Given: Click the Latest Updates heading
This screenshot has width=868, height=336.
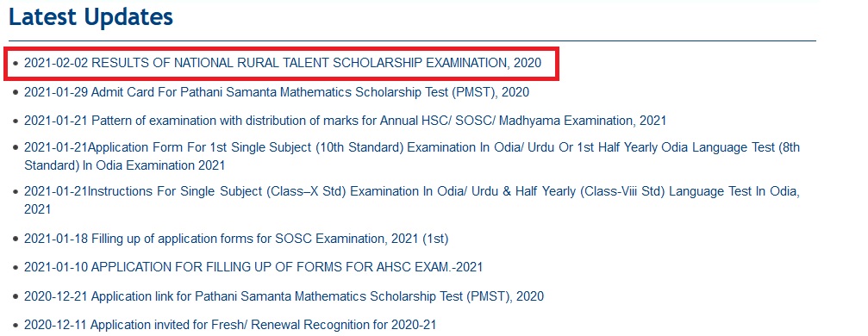Looking at the screenshot, I should click(91, 17).
